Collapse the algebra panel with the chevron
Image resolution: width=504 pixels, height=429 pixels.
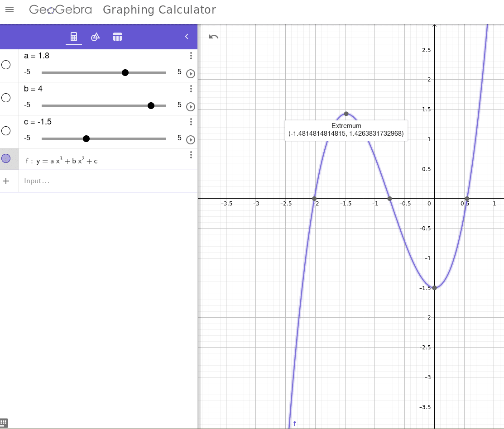pos(187,37)
